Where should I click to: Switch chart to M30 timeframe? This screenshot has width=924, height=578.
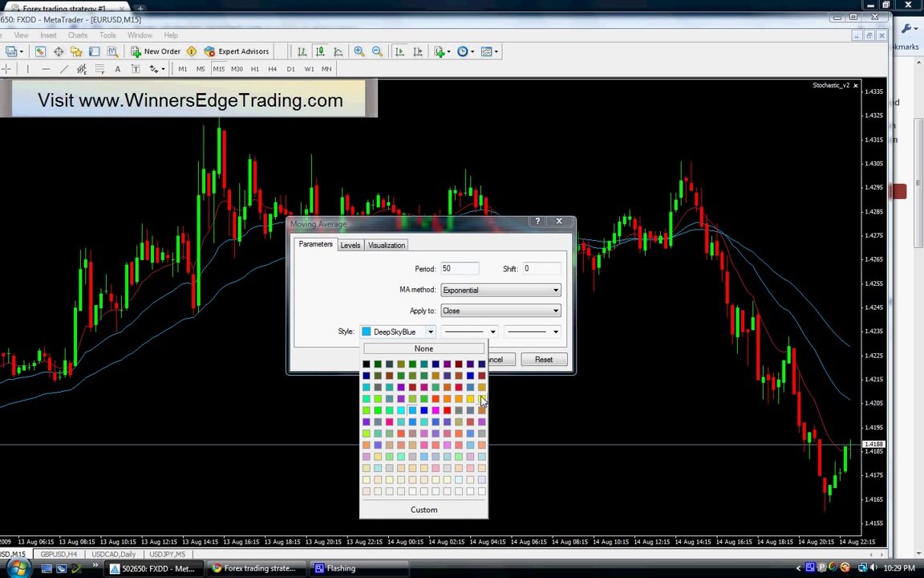pyautogui.click(x=237, y=69)
